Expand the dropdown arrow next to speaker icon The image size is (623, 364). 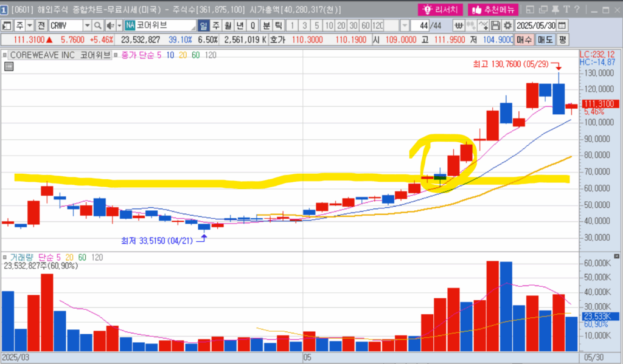[119, 26]
